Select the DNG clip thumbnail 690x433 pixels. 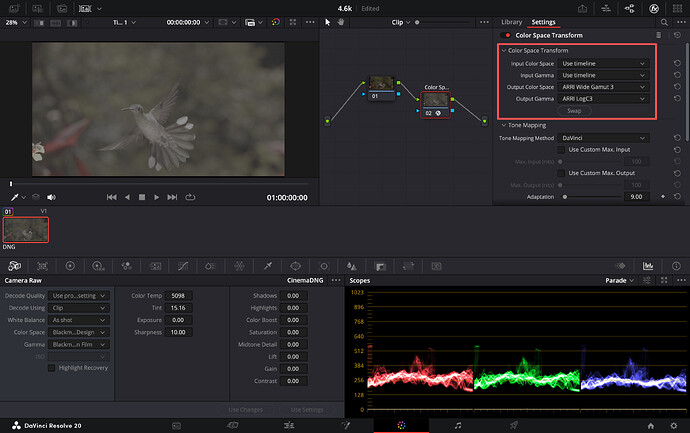coord(26,230)
